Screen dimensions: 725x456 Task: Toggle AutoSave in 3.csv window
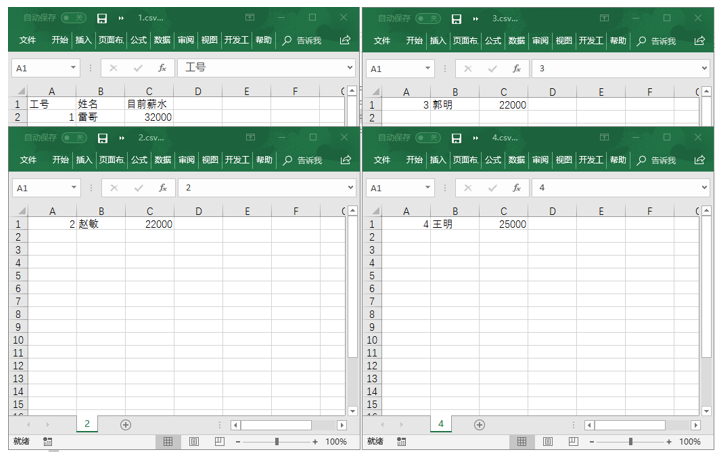[428, 18]
